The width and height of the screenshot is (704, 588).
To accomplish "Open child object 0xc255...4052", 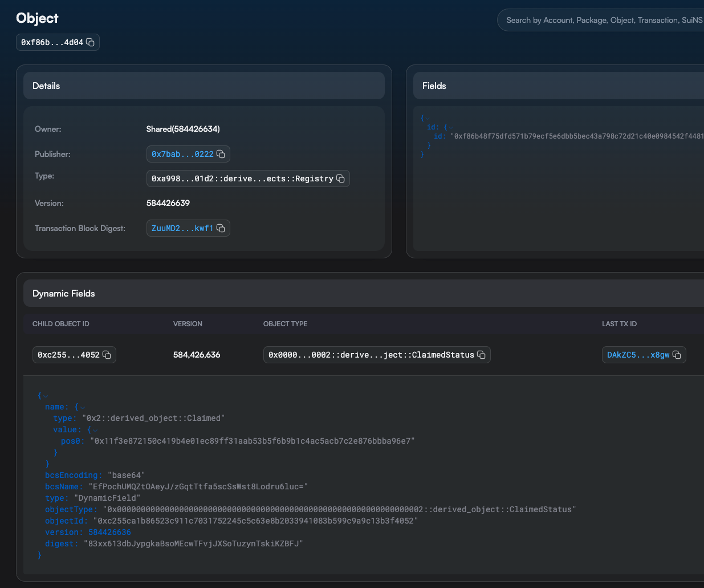I will point(68,355).
